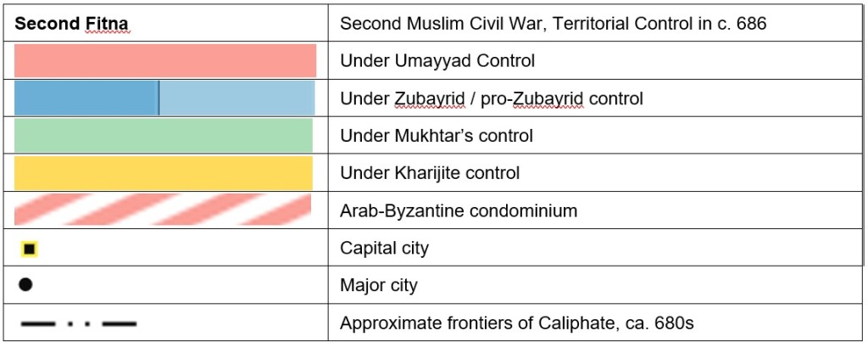Select the darker blue Zubayrid swatch

coord(86,98)
